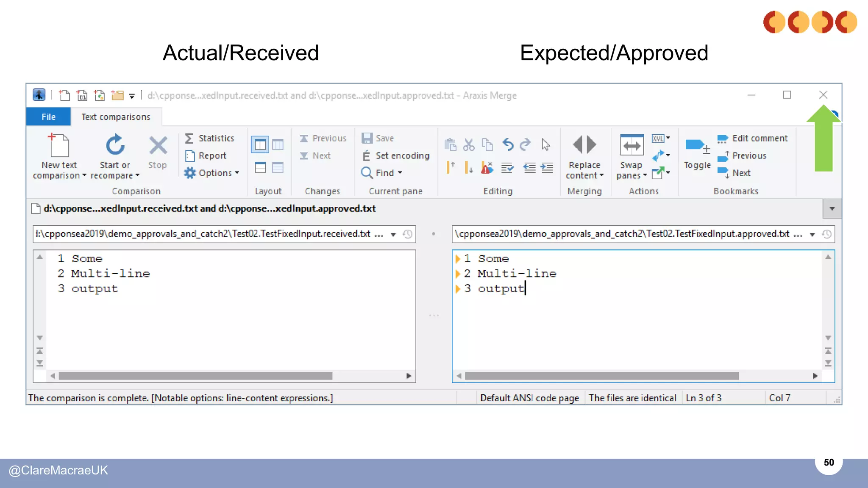Click new folder comparison icon in title bar
Viewport: 868px width, 488px height.
(117, 95)
